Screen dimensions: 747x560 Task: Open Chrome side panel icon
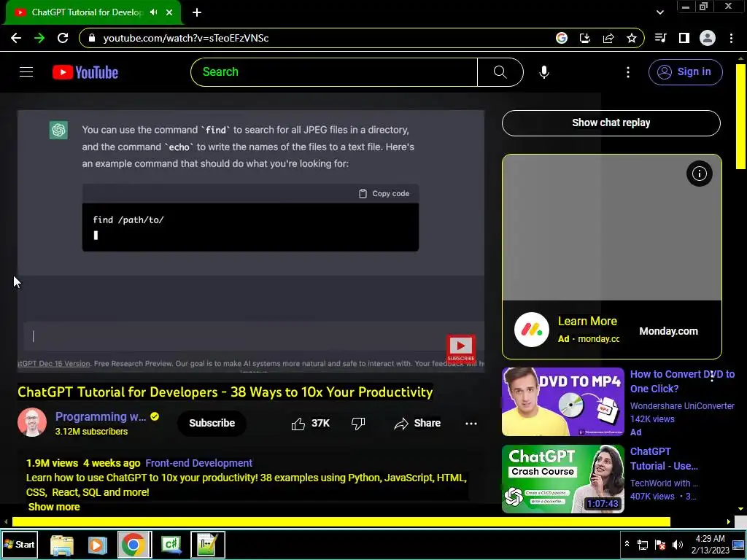point(684,38)
